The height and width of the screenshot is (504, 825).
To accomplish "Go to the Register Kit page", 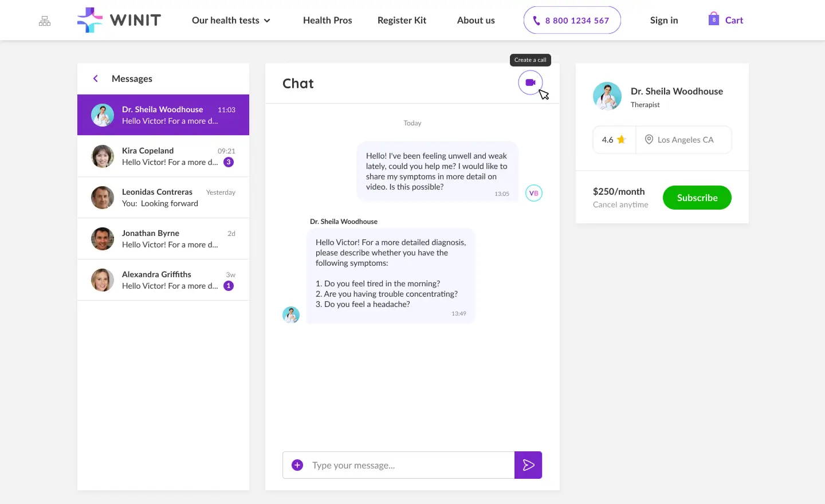I will 402,21.
